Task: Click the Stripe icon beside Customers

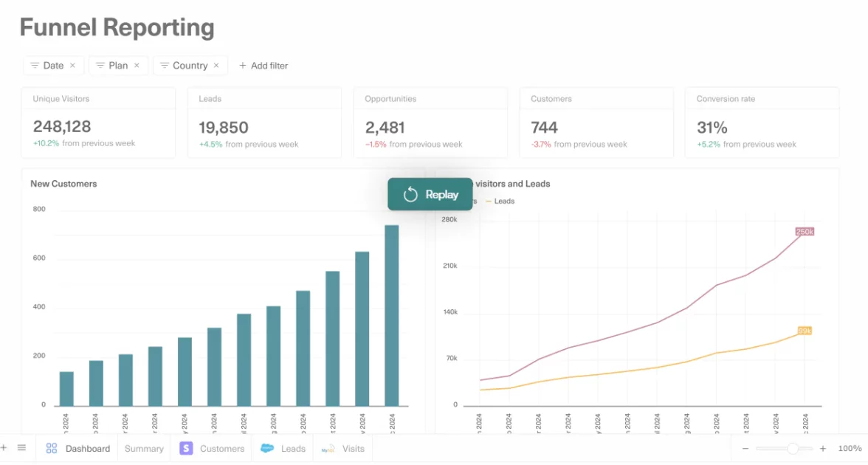Action: pos(186,448)
